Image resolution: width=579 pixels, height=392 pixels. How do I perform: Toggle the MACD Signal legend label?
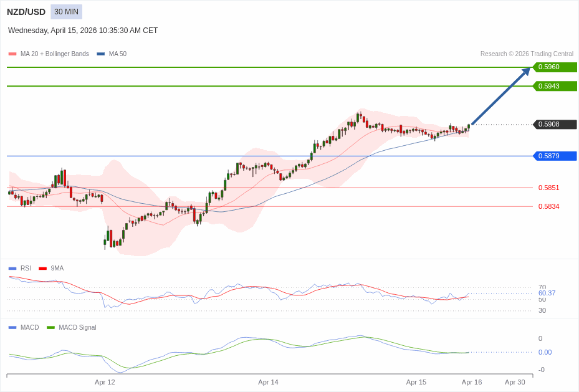pyautogui.click(x=77, y=328)
